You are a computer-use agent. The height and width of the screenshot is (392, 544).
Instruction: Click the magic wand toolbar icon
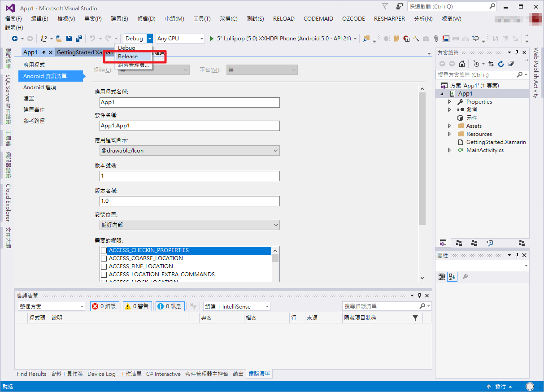tap(416, 39)
